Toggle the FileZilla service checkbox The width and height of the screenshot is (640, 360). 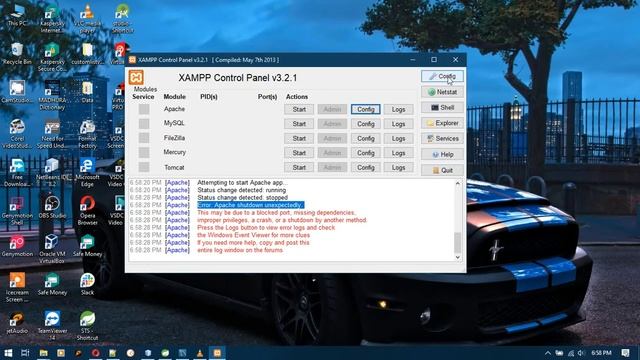coord(144,138)
